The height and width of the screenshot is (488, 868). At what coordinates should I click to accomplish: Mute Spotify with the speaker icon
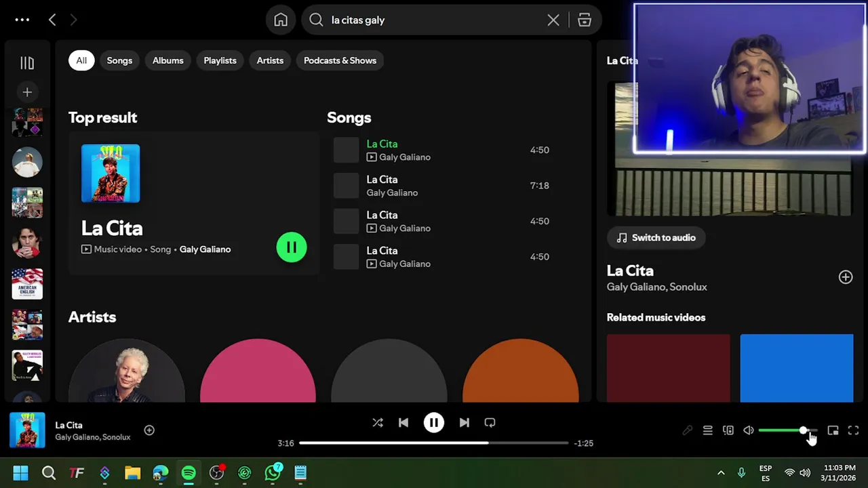pos(748,430)
